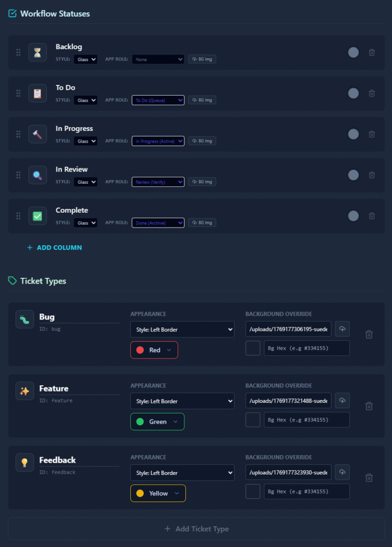Expand Bug appearance style Left Border dropdown
The height and width of the screenshot is (547, 392).
182,330
